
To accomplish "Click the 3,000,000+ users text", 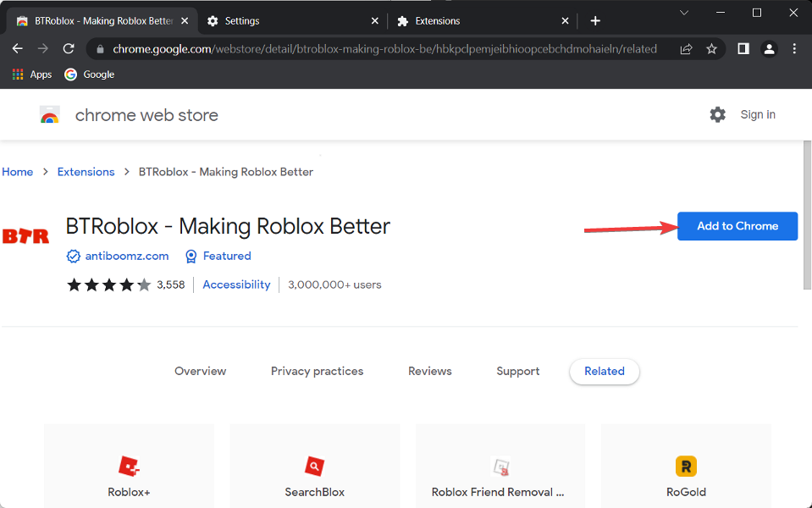I will [x=334, y=284].
